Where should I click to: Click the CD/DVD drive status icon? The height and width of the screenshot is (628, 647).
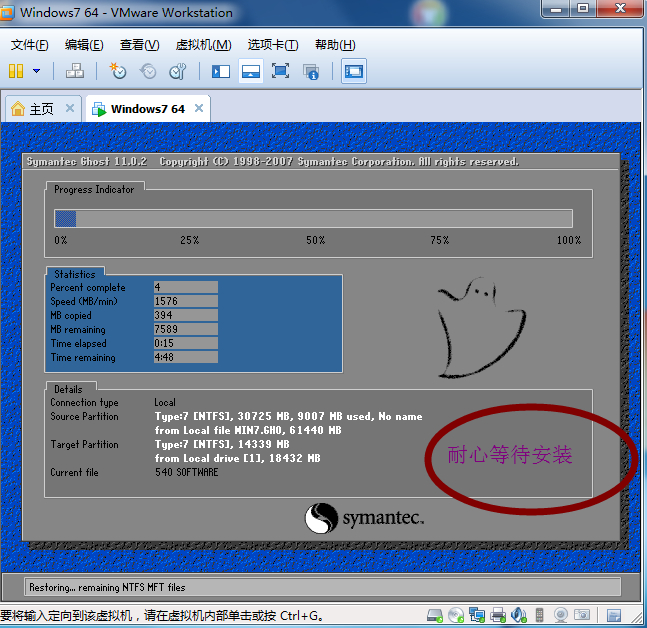[x=456, y=615]
